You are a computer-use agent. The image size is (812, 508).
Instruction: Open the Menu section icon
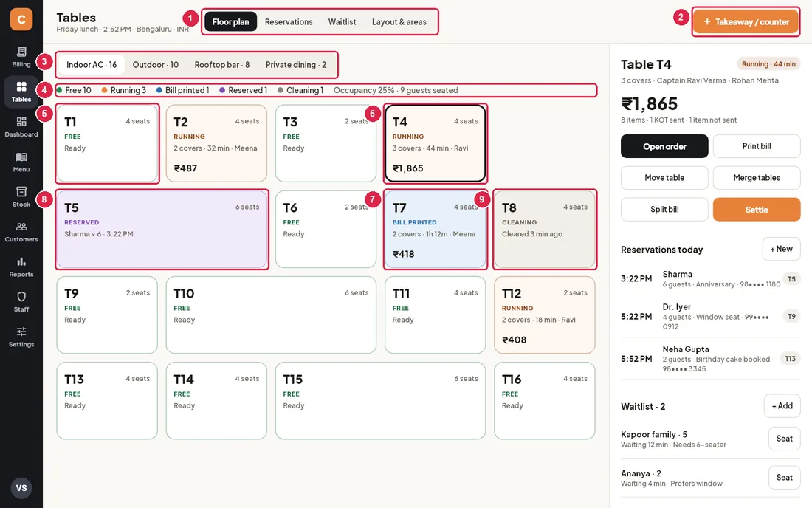21,162
